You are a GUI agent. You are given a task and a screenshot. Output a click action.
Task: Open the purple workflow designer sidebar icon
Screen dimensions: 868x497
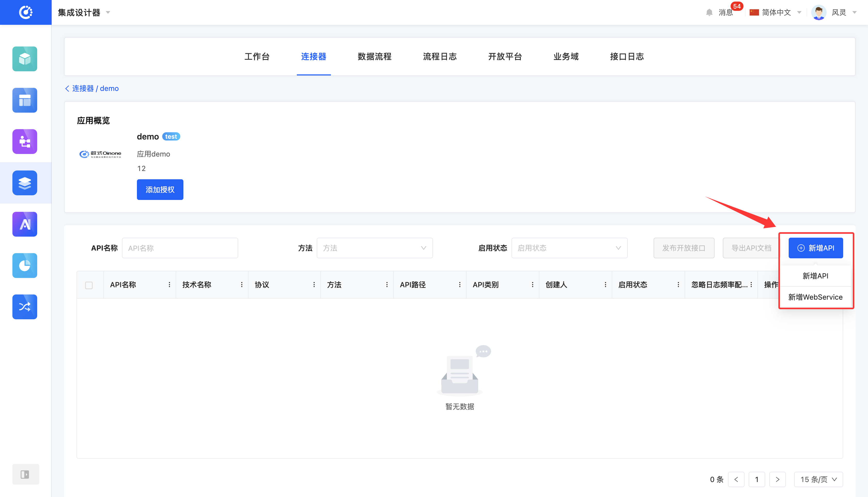(x=25, y=141)
